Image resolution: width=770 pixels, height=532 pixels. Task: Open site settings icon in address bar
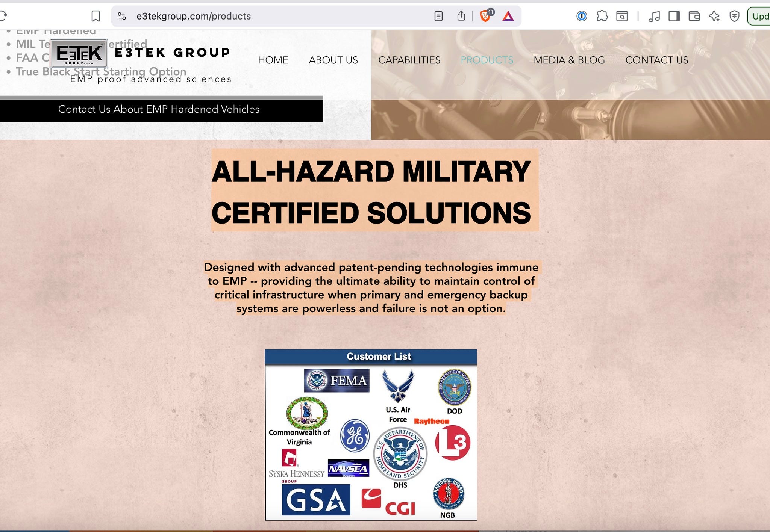tap(121, 16)
